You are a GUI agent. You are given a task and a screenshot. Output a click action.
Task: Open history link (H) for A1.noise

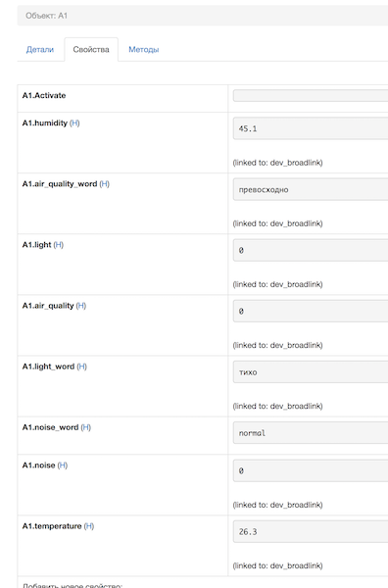63,465
